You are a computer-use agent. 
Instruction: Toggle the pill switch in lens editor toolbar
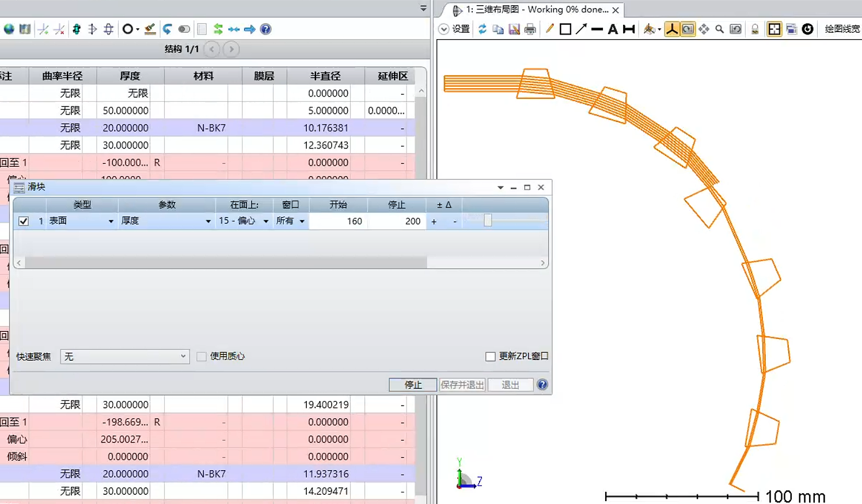pos(184,29)
